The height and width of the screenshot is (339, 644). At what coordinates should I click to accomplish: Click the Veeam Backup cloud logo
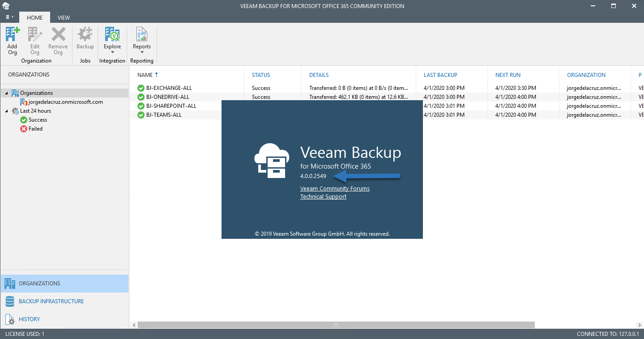pyautogui.click(x=272, y=160)
